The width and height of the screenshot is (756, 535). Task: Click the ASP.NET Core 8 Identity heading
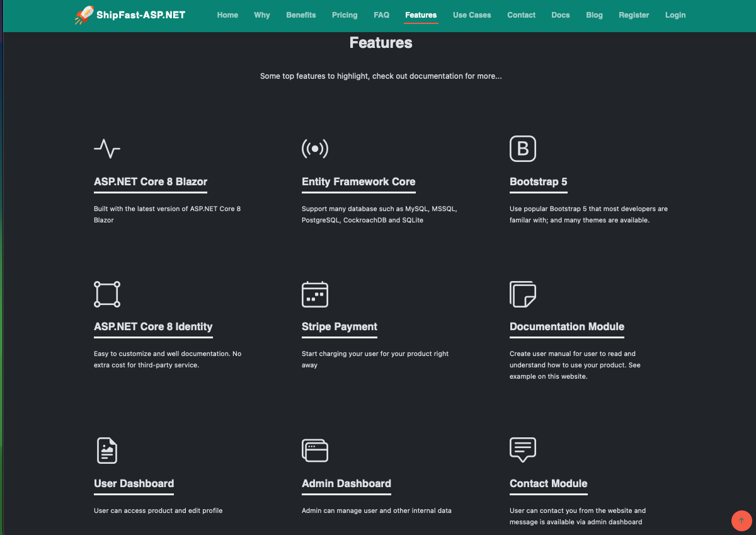[x=153, y=326]
